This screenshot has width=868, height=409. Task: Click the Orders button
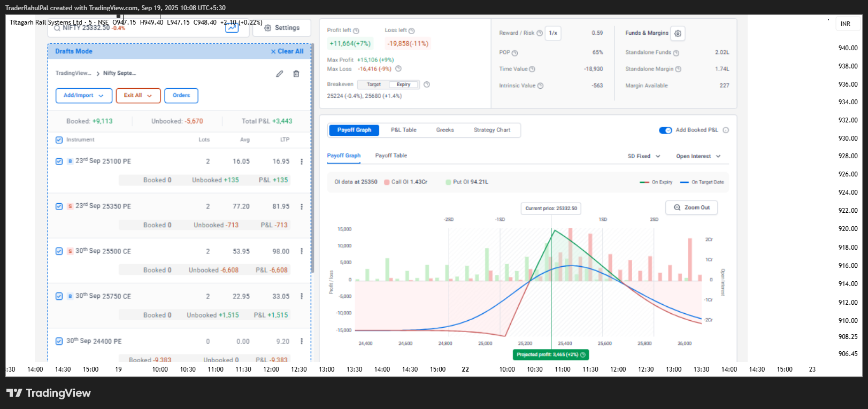pyautogui.click(x=181, y=96)
